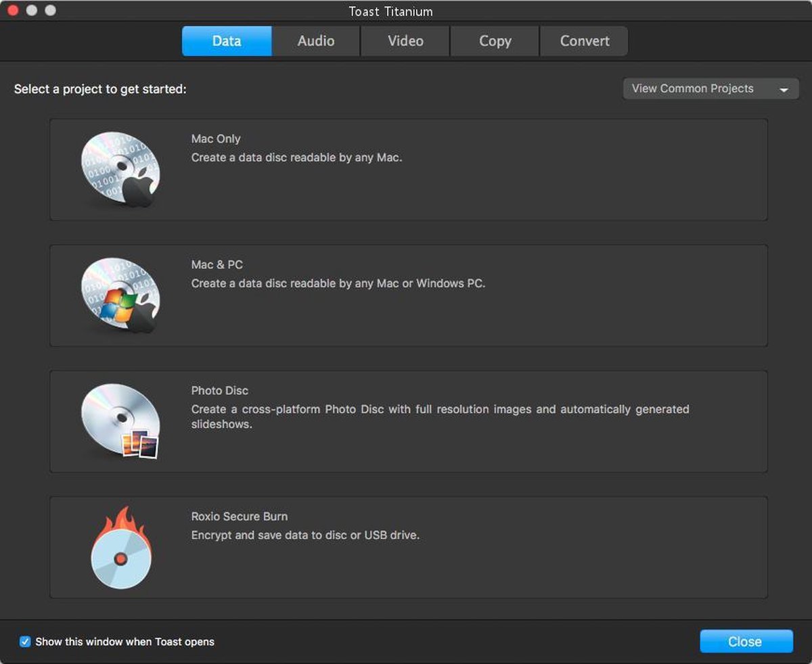Viewport: 812px width, 664px height.
Task: Choose the Roxio Secure Burn title
Action: [x=240, y=516]
